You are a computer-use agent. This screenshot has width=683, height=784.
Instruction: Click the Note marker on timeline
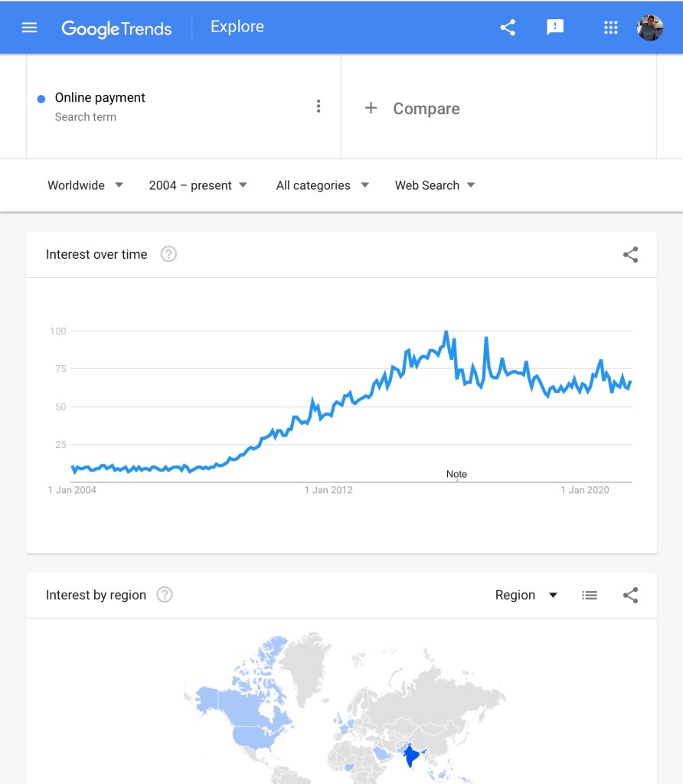(x=456, y=474)
